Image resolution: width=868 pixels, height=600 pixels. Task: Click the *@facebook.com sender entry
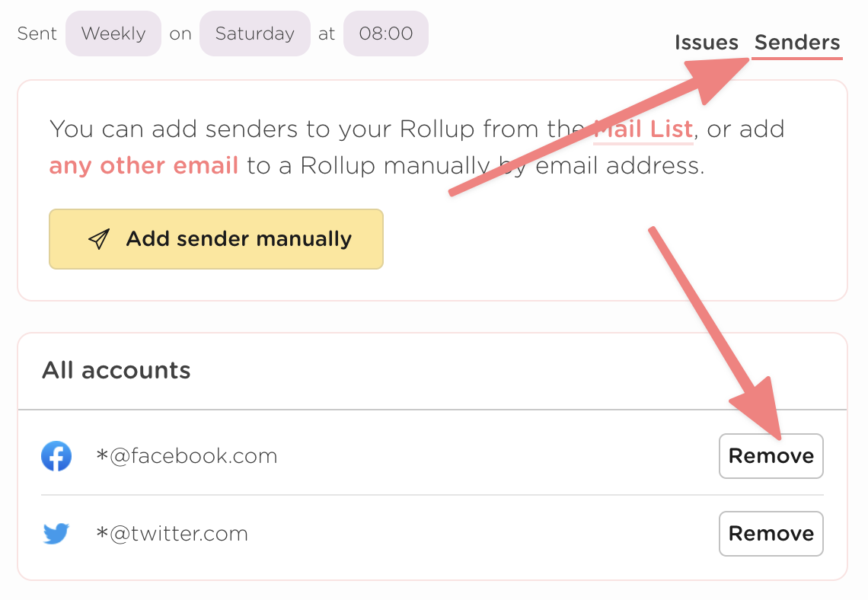[187, 455]
